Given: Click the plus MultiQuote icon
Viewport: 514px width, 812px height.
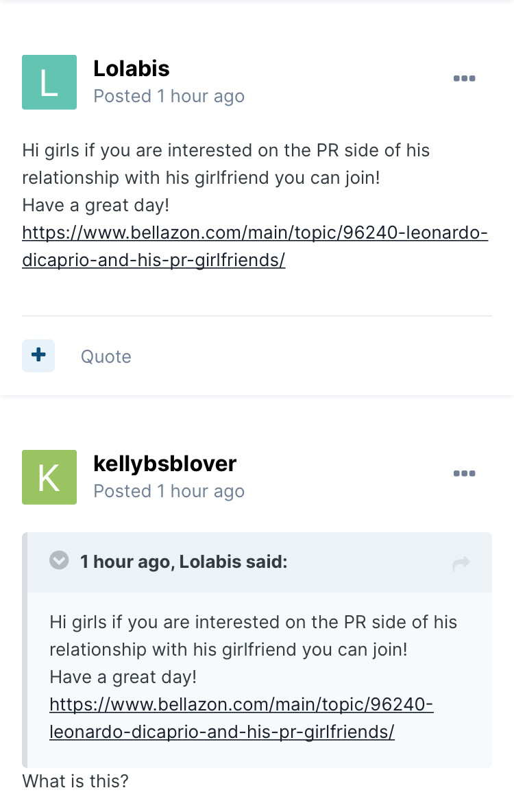Looking at the screenshot, I should tap(38, 355).
